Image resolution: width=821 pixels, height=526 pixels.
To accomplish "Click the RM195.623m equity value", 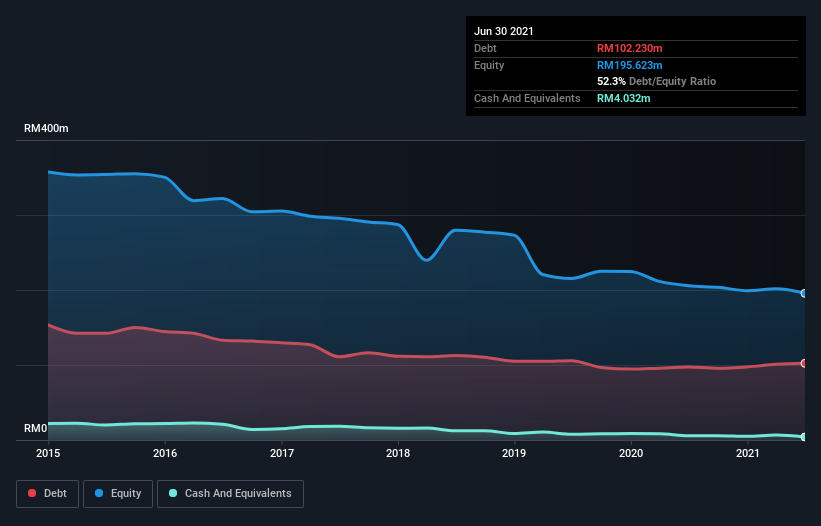I will pyautogui.click(x=629, y=65).
